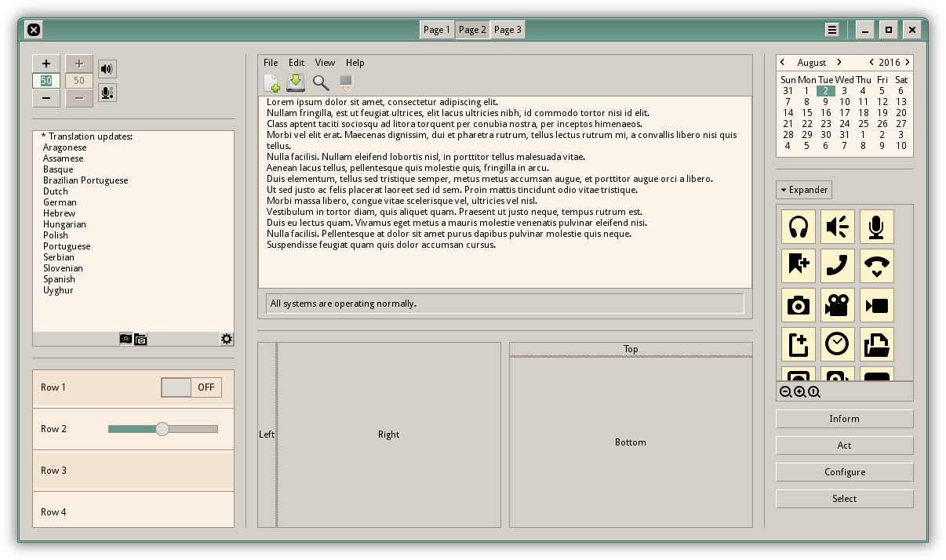Open the Edit menu

(297, 63)
